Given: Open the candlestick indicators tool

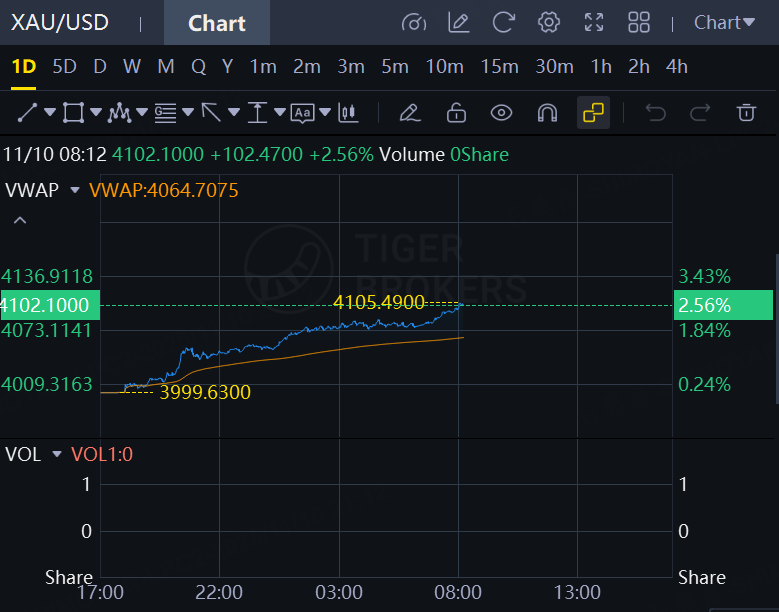Looking at the screenshot, I should coord(348,113).
